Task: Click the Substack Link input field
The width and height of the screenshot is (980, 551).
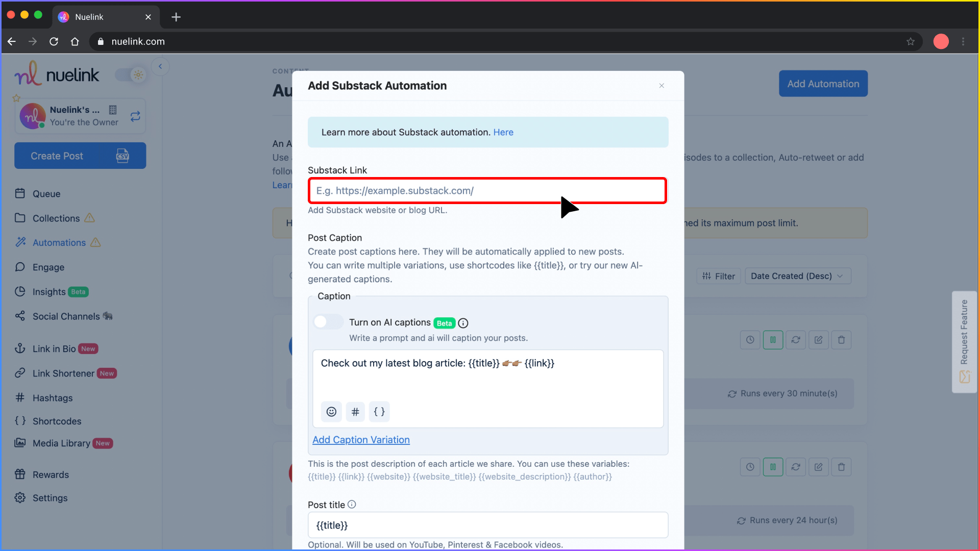Action: click(x=487, y=190)
